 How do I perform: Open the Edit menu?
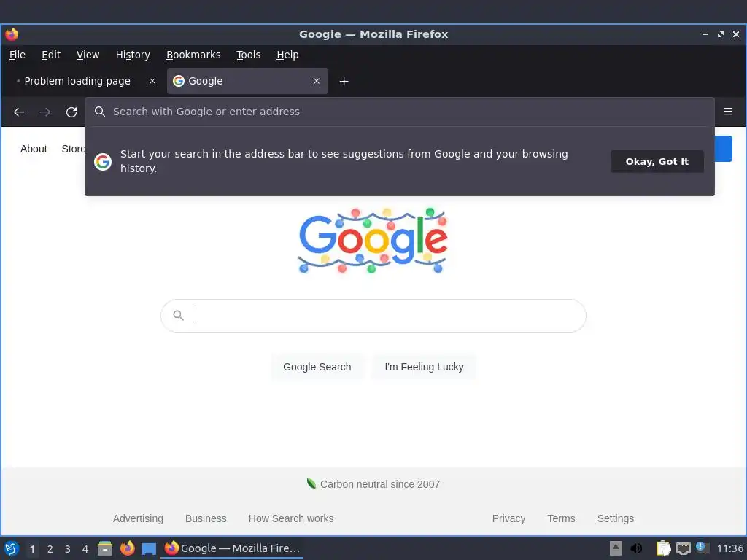click(51, 55)
